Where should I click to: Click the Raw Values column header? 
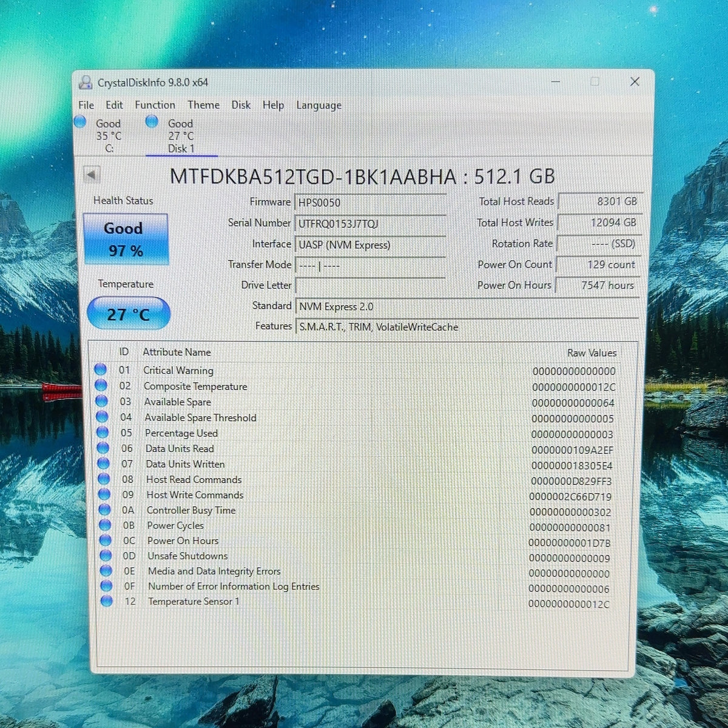pos(591,352)
